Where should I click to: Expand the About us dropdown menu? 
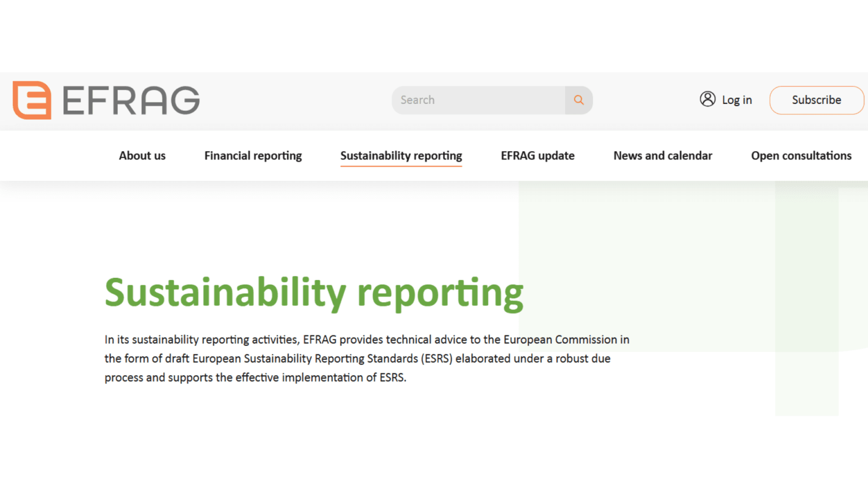[142, 156]
